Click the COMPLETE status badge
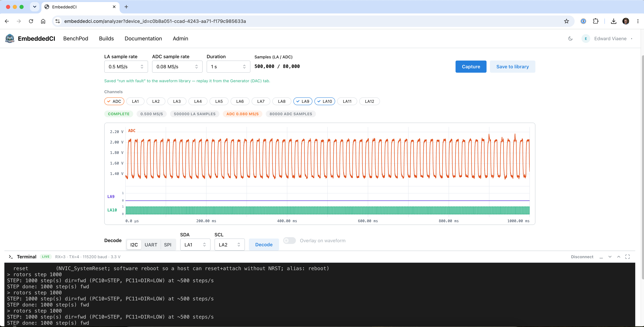Screen dimensions: 644x327 click(119, 114)
